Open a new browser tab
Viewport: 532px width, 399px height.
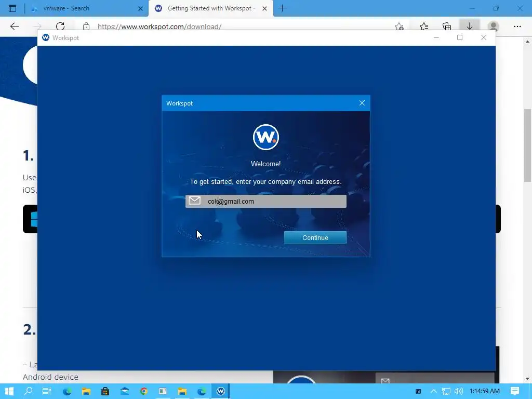pos(282,8)
